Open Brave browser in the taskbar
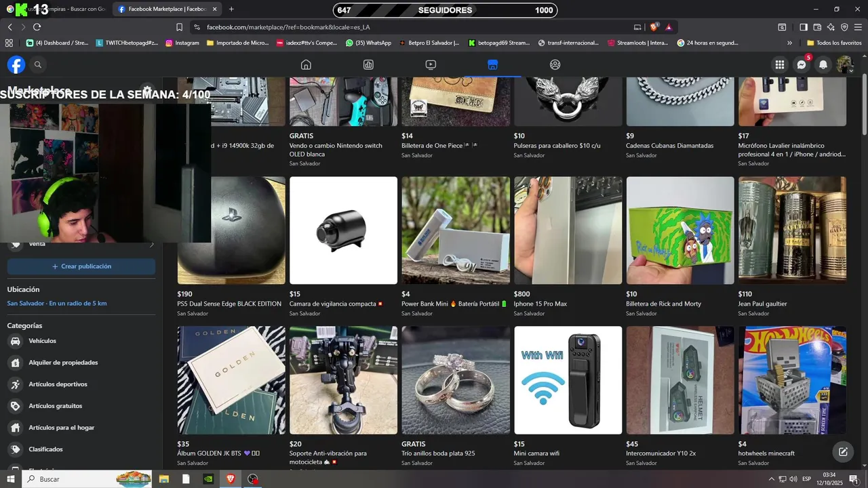Viewport: 868px width, 488px height. point(231,479)
